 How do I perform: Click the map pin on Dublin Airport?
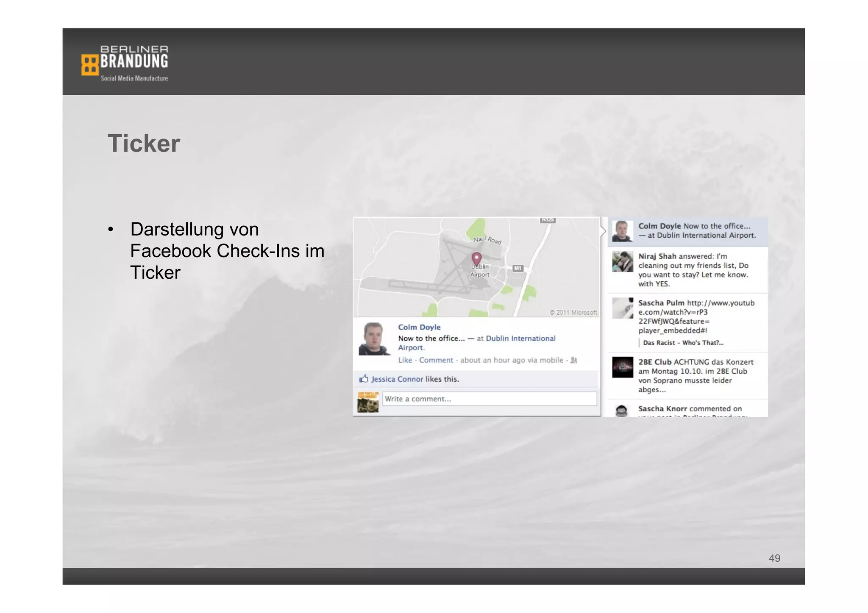tap(476, 258)
